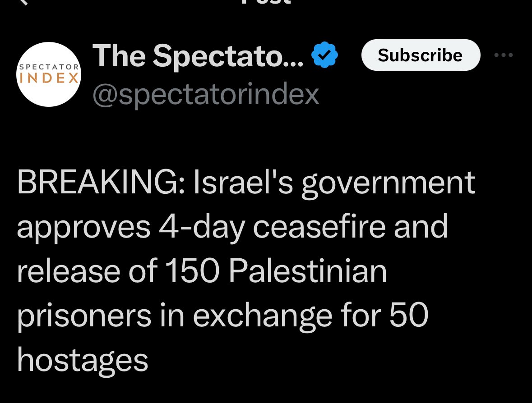Click the phrase Israel's government

[334, 183]
